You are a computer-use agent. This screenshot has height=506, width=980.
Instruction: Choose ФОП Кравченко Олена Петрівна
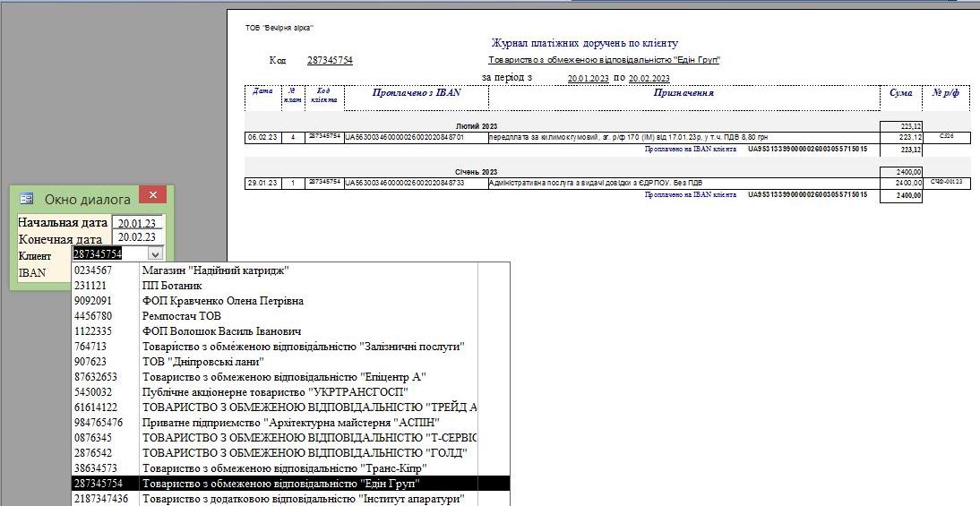[x=290, y=301]
